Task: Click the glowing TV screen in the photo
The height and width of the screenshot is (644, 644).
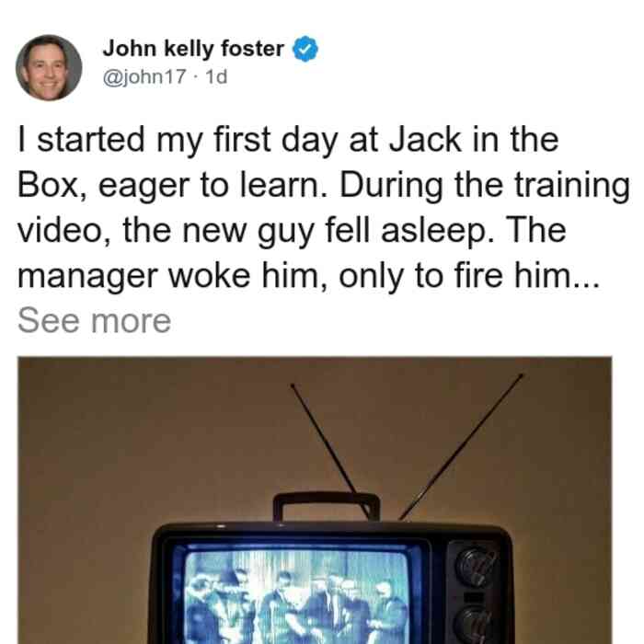Action: pos(298,595)
